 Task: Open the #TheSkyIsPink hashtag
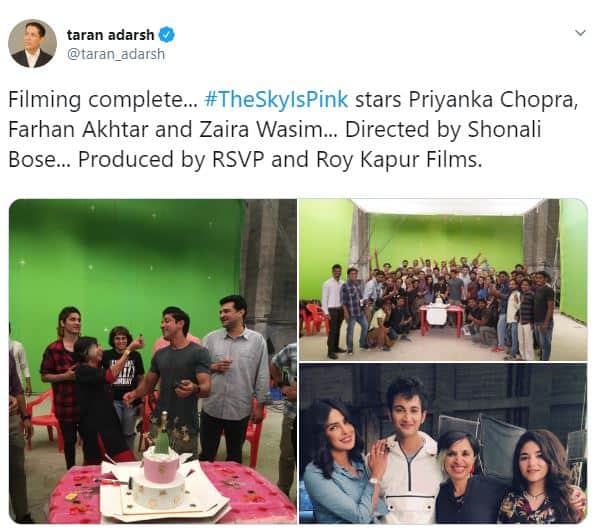[276, 99]
